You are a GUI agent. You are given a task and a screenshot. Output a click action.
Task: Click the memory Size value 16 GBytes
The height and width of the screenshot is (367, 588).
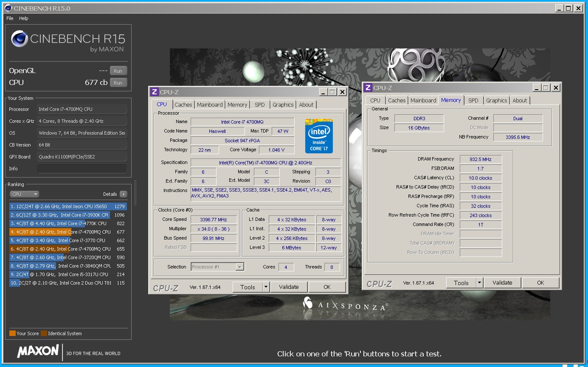(419, 128)
